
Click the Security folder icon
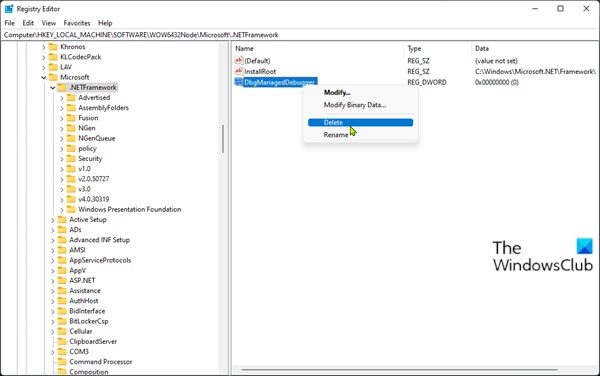tap(71, 158)
